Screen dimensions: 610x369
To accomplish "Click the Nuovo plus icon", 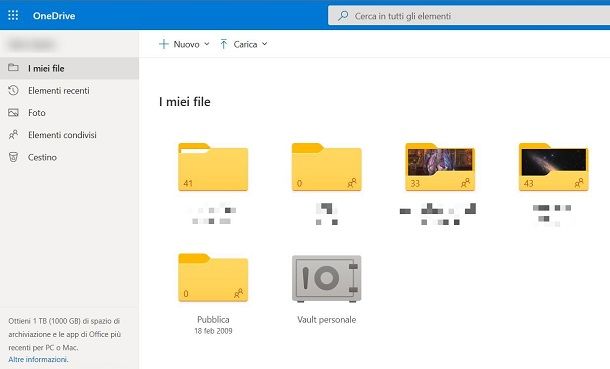I will tap(164, 44).
